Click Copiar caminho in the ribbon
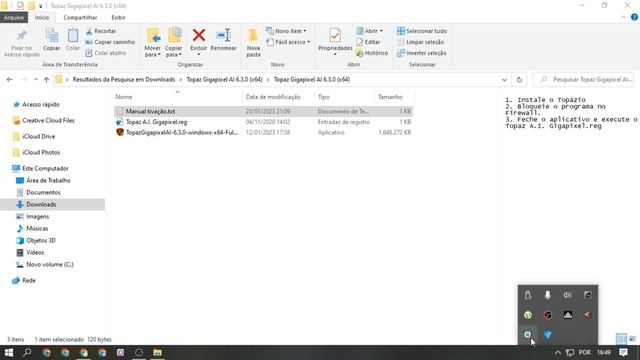 [110, 42]
